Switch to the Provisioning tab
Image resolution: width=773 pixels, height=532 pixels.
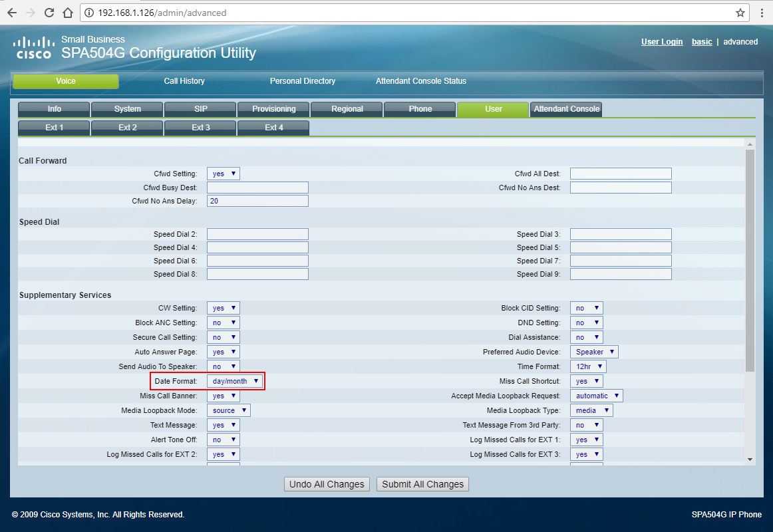[273, 109]
